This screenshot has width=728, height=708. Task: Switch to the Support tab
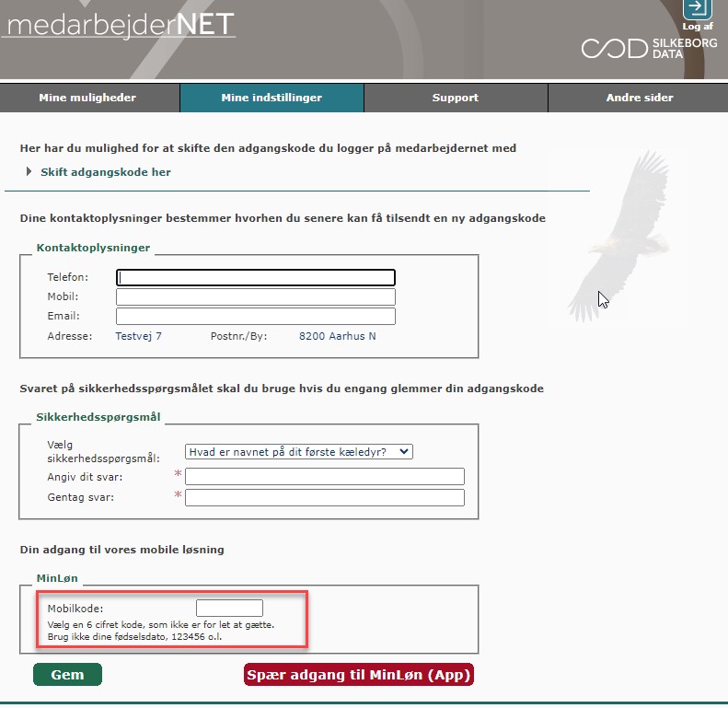click(456, 98)
